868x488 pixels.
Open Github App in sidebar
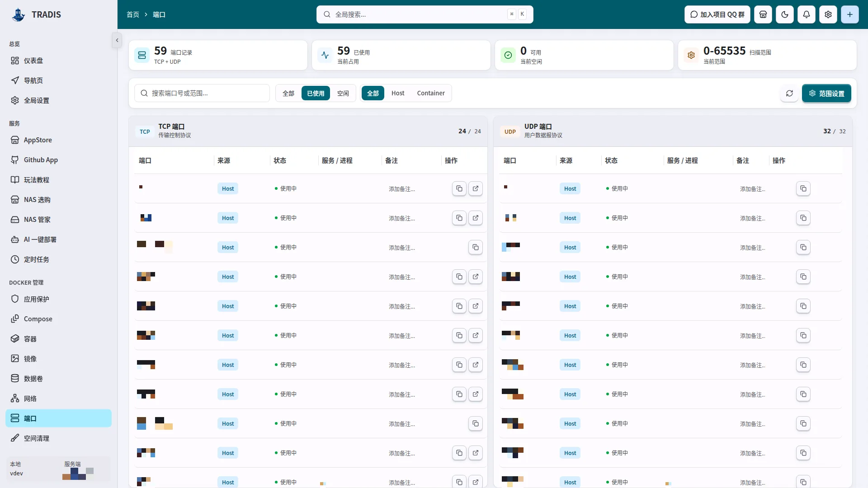point(58,160)
